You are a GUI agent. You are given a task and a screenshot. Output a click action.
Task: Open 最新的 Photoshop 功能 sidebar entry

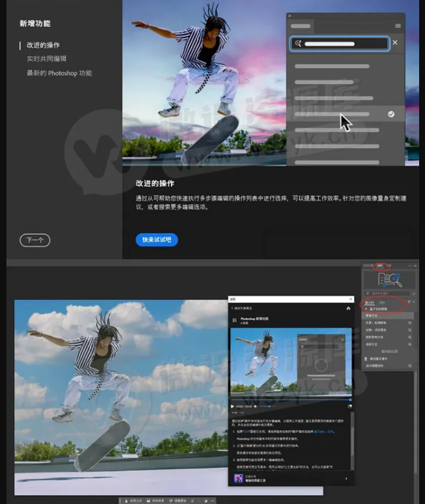click(59, 73)
